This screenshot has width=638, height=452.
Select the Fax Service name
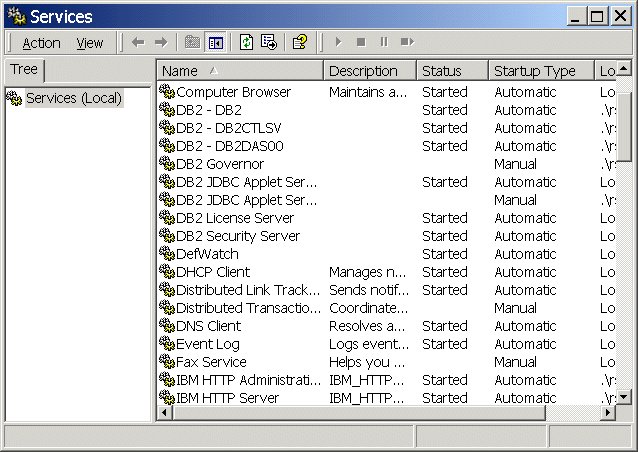click(212, 362)
